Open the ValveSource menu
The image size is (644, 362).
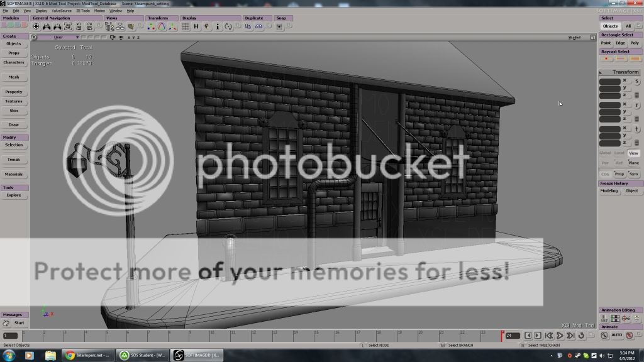(61, 11)
